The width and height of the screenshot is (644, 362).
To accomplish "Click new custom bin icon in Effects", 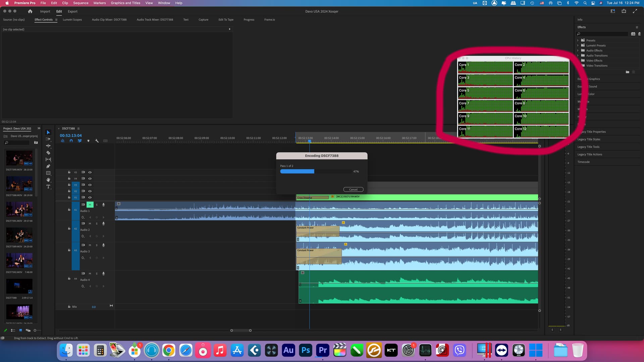I will [x=627, y=72].
